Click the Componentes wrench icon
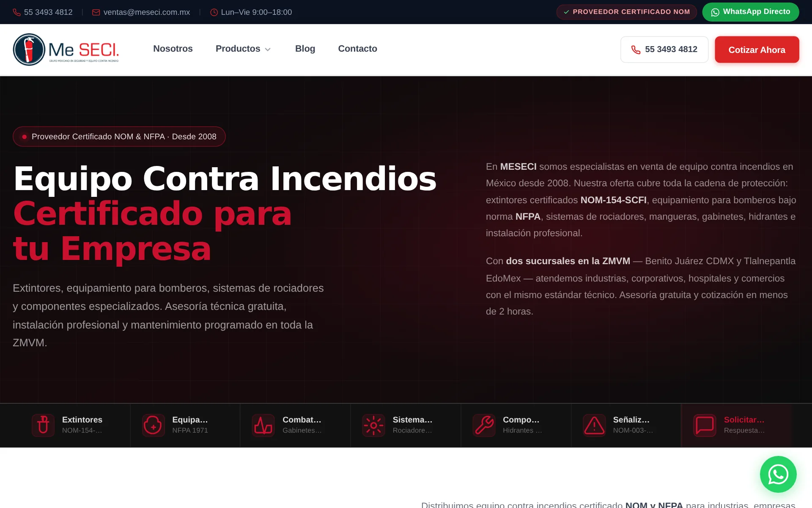Screen dimensions: 812x508 click(484, 425)
